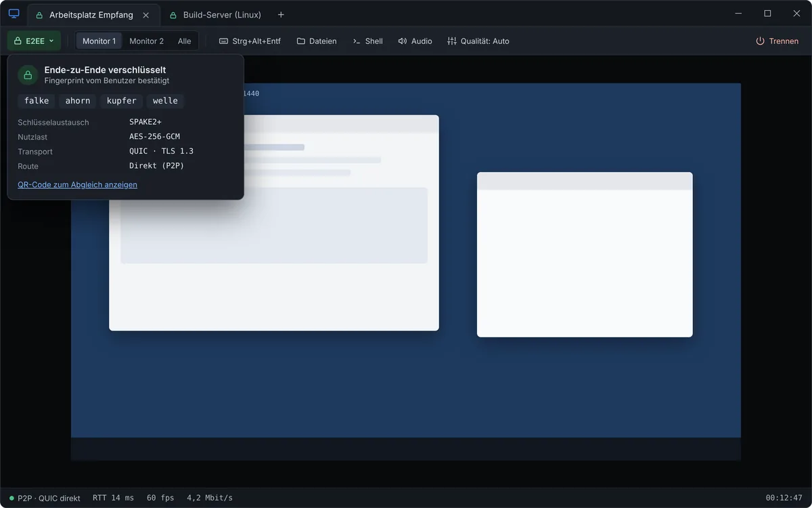Screen dimensions: 812x508
Task: Close the Arbeitsplatz Empfang tab
Action: [x=145, y=14]
